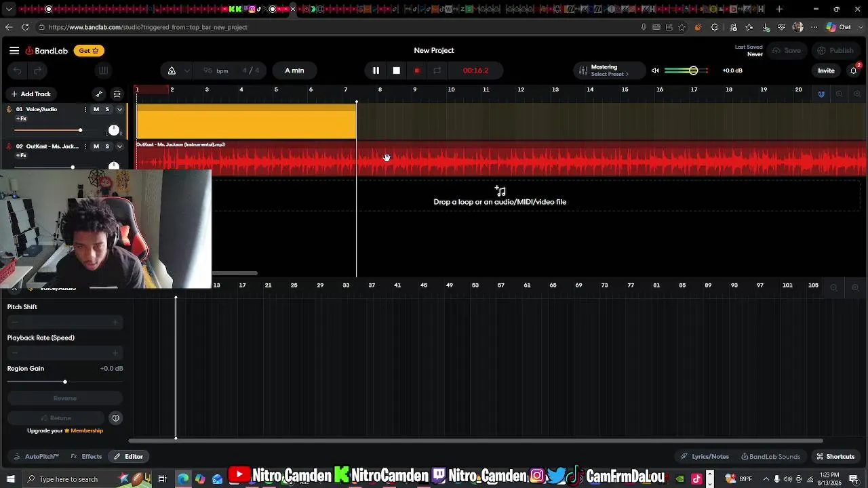Open Microsoft Edge from the taskbar

tap(183, 479)
